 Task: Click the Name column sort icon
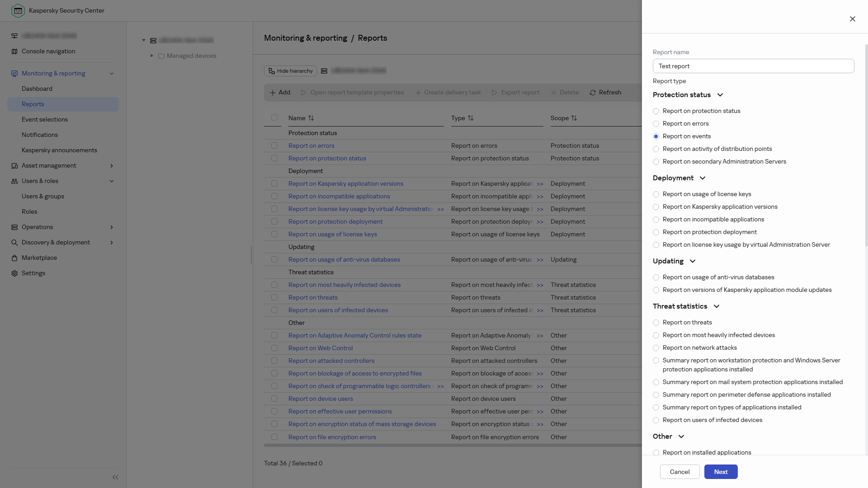click(311, 118)
